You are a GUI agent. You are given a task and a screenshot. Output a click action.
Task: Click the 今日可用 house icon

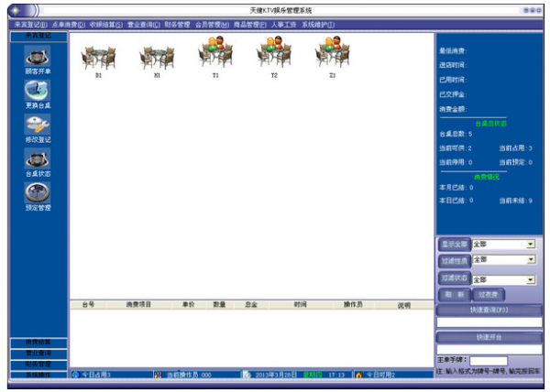(x=358, y=375)
